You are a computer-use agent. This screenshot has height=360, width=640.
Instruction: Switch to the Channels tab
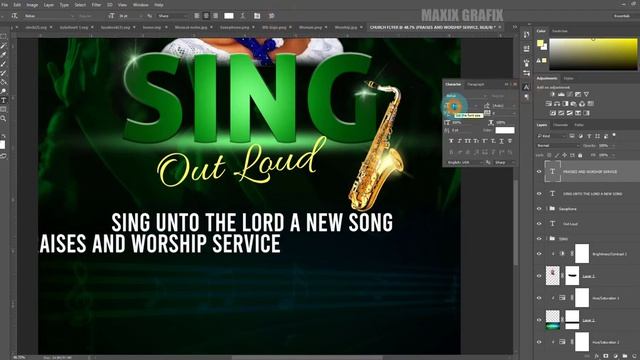point(560,125)
